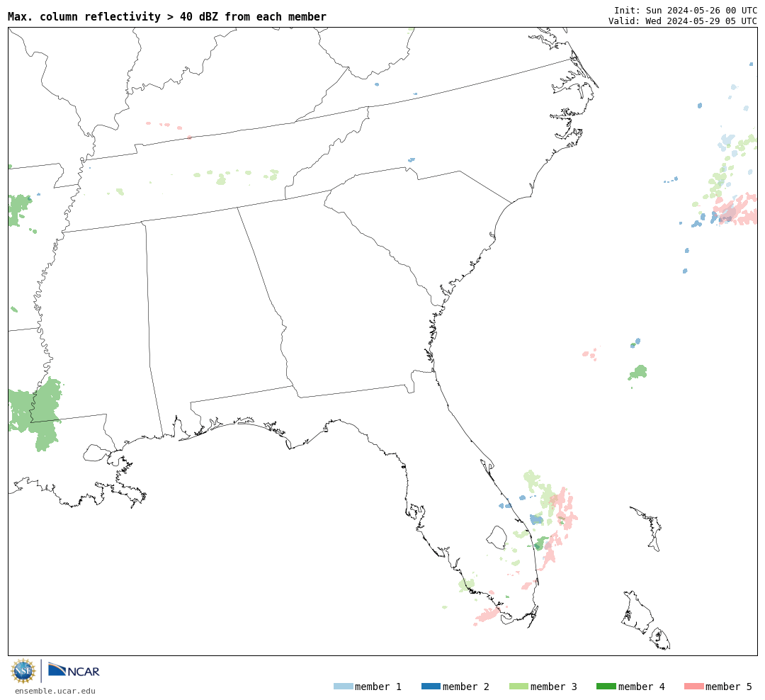The image size is (765, 700).
Task: Click the Max. column reflectivity title text
Action: click(x=167, y=16)
